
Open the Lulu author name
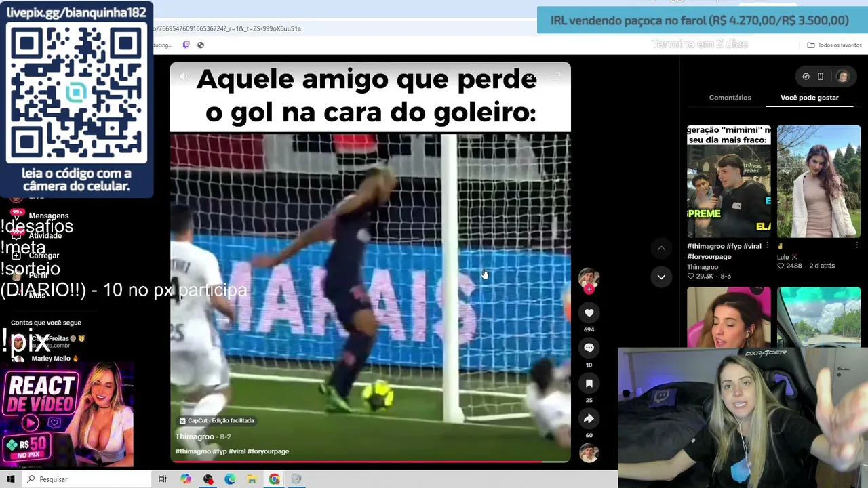tap(787, 257)
